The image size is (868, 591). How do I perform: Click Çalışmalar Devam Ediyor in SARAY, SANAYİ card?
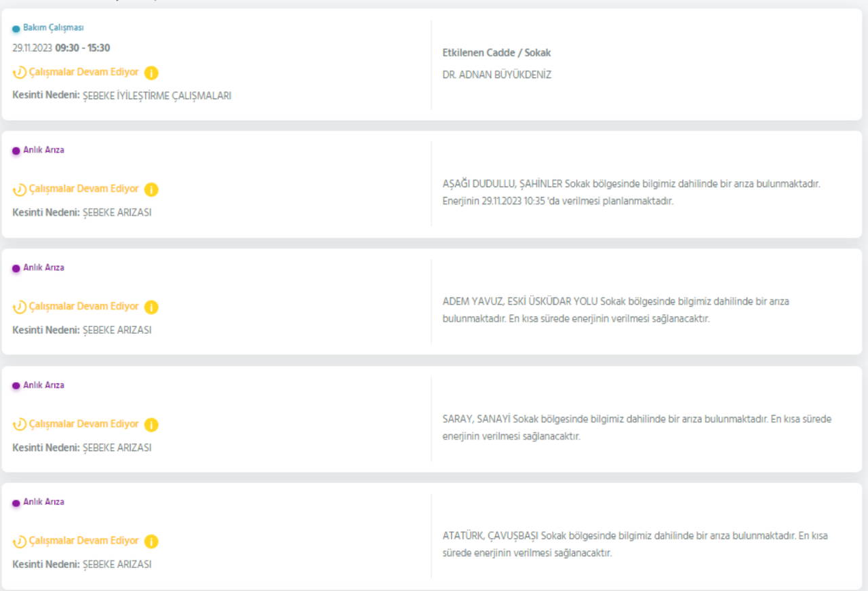(83, 424)
